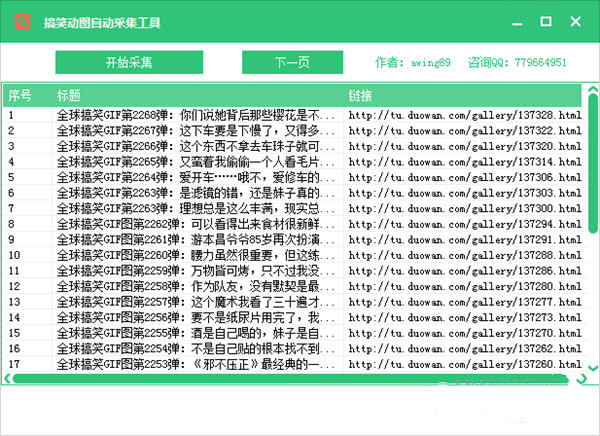Click the author name awing89

[431, 62]
